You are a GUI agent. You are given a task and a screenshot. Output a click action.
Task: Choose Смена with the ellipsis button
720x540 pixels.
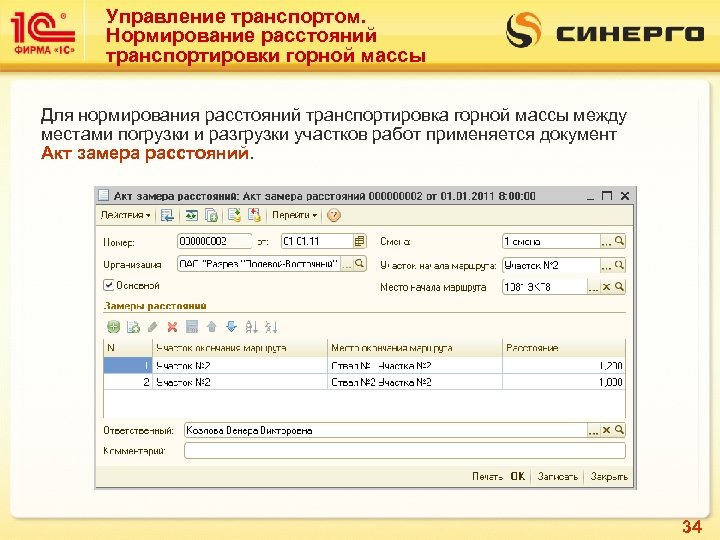[606, 241]
